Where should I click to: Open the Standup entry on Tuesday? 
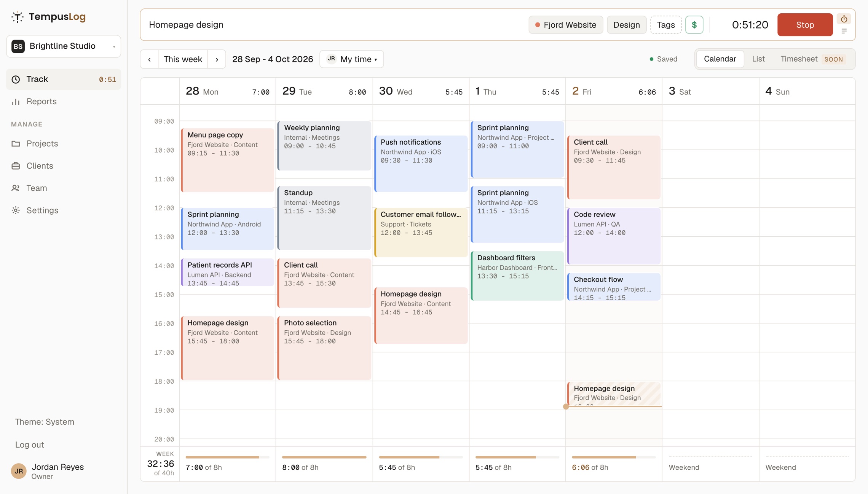click(324, 218)
